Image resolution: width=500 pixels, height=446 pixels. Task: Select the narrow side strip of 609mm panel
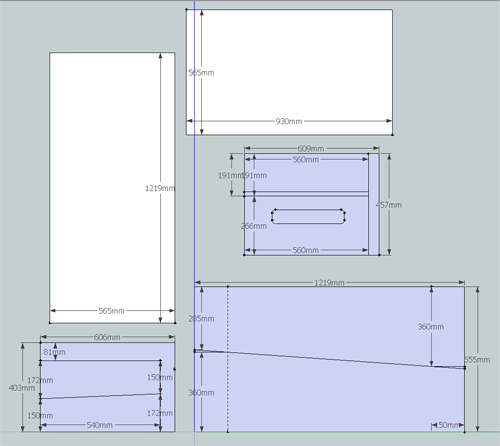pos(374,204)
